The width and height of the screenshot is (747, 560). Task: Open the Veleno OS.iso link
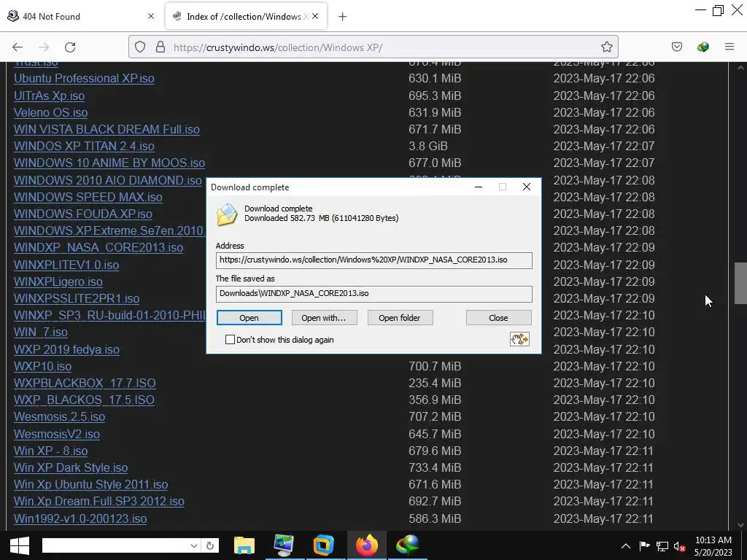(x=50, y=112)
